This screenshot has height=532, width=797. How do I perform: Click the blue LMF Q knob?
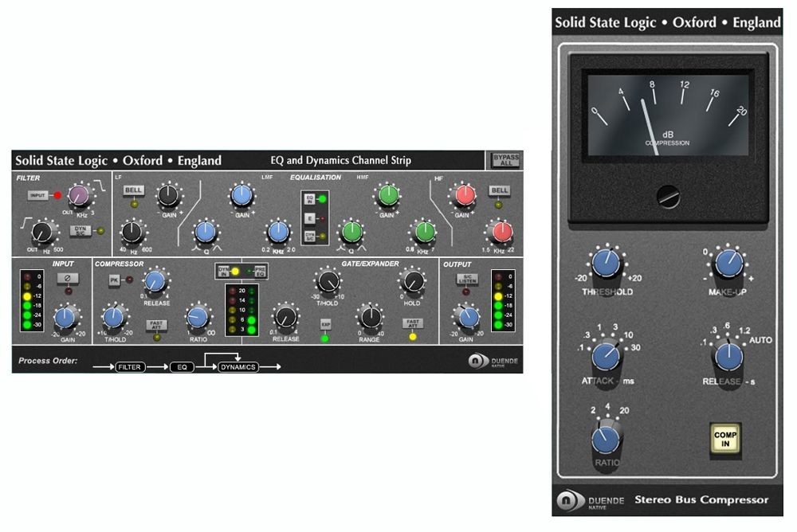[206, 232]
